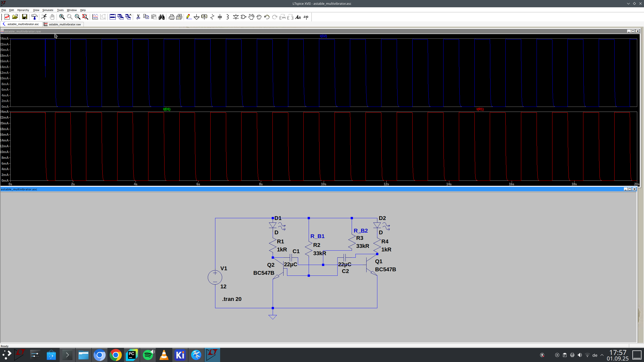Place a capacitor component

[220, 17]
